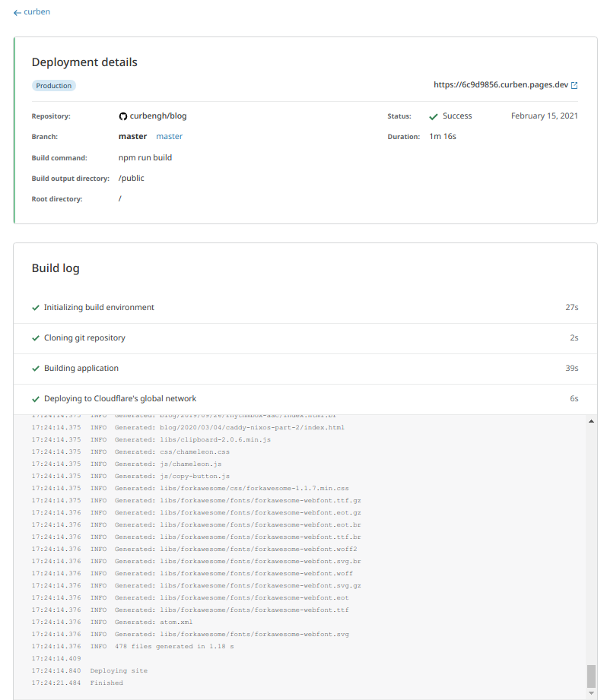Click the build log scrollbar thumb
Viewport: 607px width, 700px height.
591,676
